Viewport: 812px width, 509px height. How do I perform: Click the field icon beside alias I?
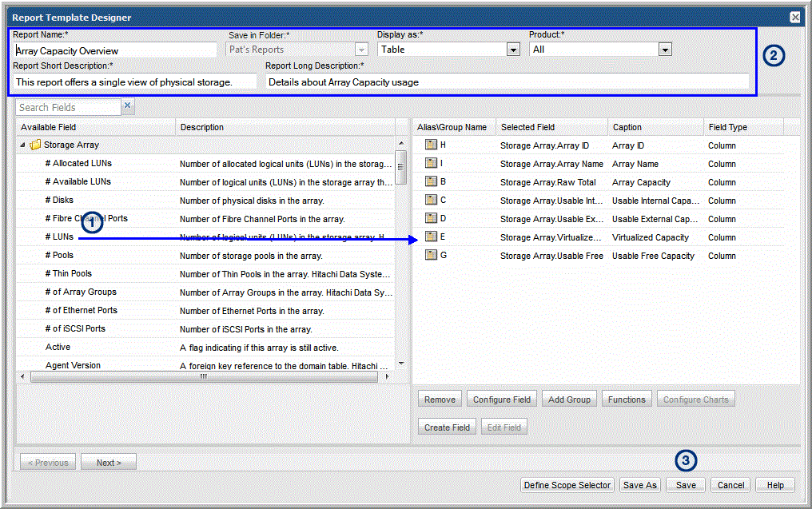431,163
